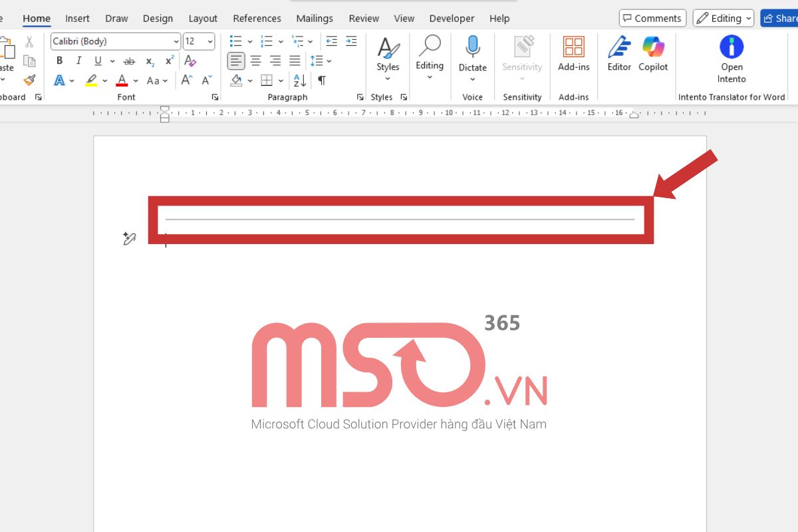Open the Editing mode button
The height and width of the screenshot is (532, 798).
[x=724, y=18]
